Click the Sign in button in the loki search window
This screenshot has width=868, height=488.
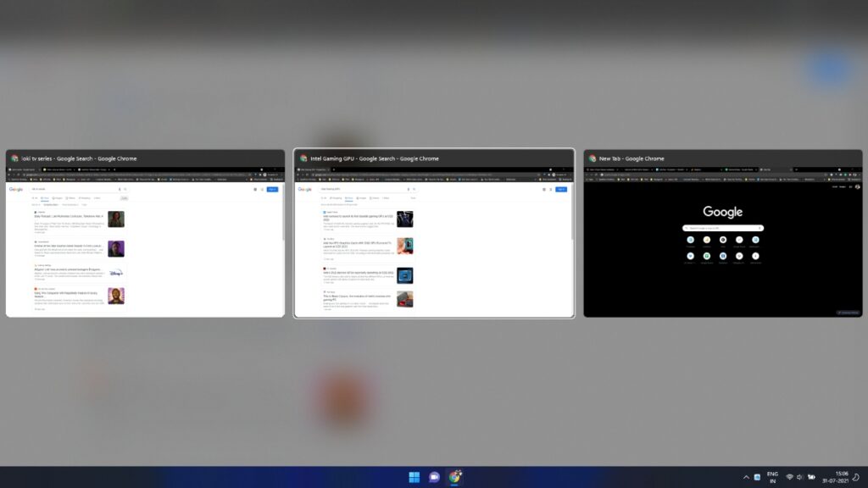pyautogui.click(x=273, y=189)
